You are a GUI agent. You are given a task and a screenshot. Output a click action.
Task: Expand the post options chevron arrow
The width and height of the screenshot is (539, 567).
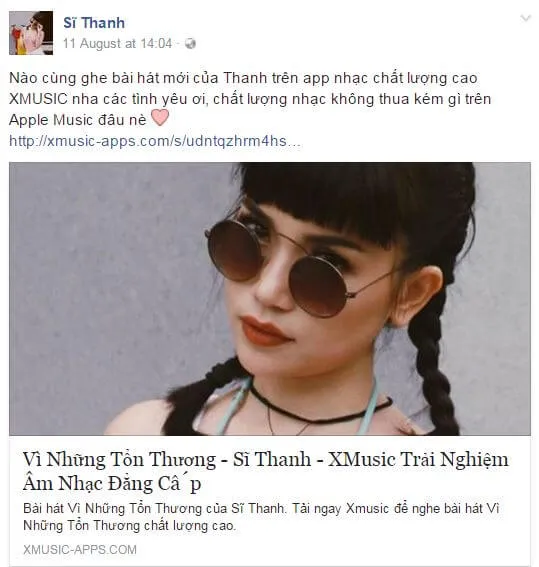(525, 18)
